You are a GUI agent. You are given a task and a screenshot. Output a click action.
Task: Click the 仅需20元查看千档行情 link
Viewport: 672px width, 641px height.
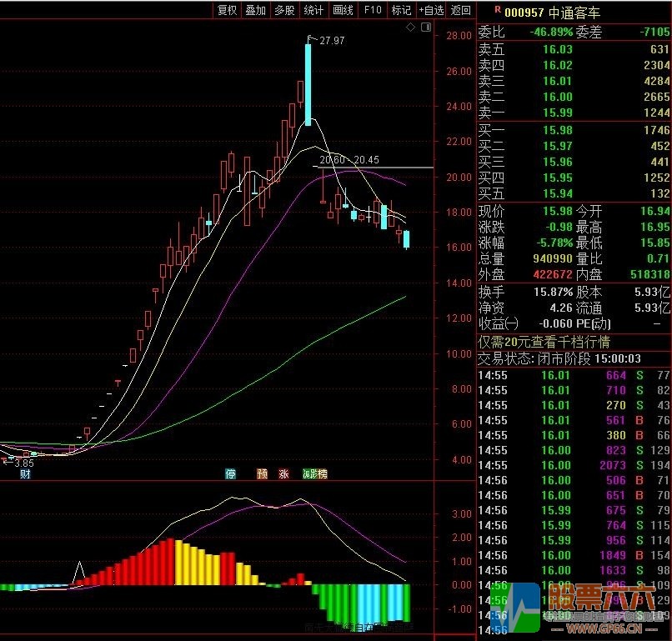544,342
